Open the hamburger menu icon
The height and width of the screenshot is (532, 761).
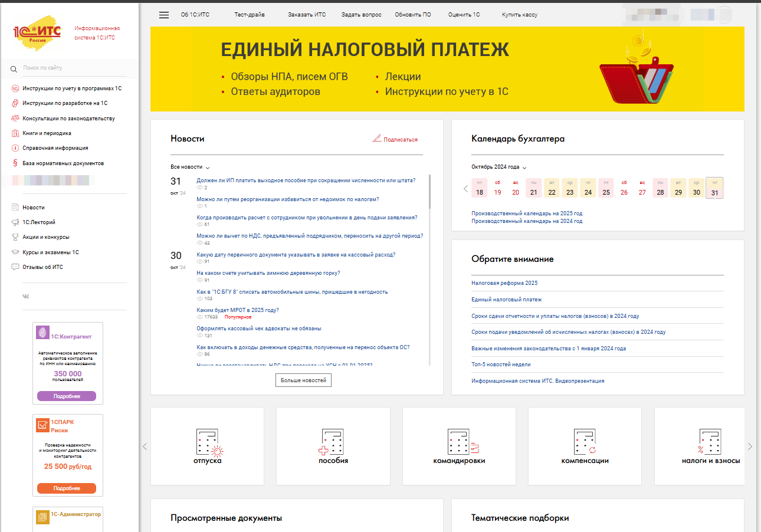(164, 15)
